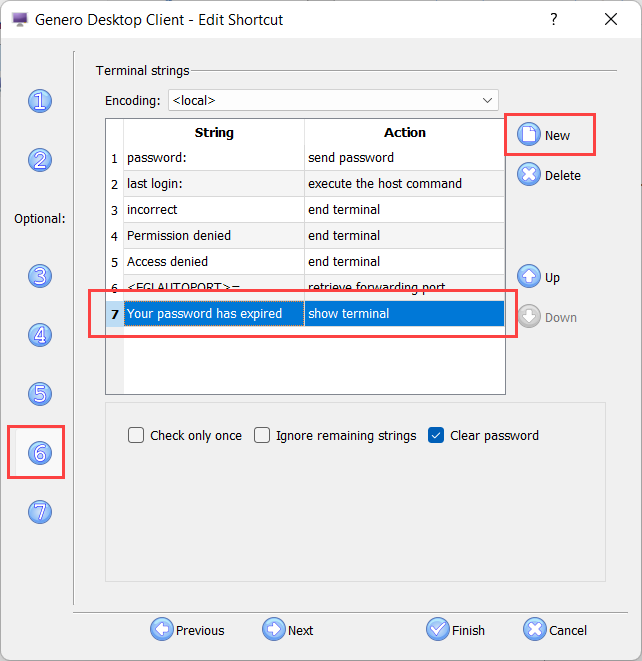Open the Encoding dropdown
The height and width of the screenshot is (661, 642).
[x=333, y=100]
